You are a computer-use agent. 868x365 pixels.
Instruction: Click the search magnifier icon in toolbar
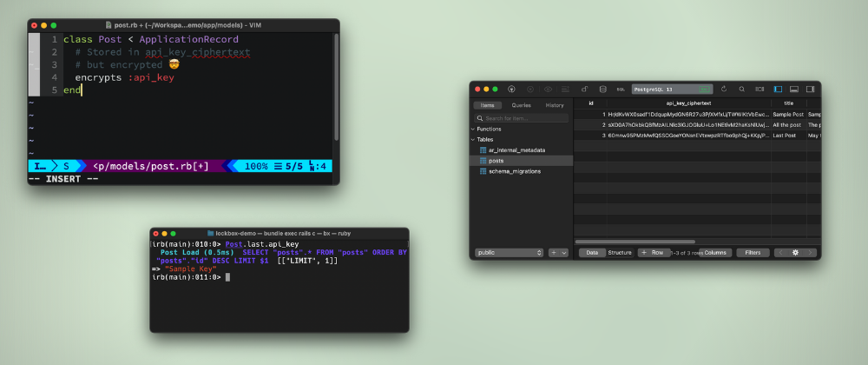741,89
